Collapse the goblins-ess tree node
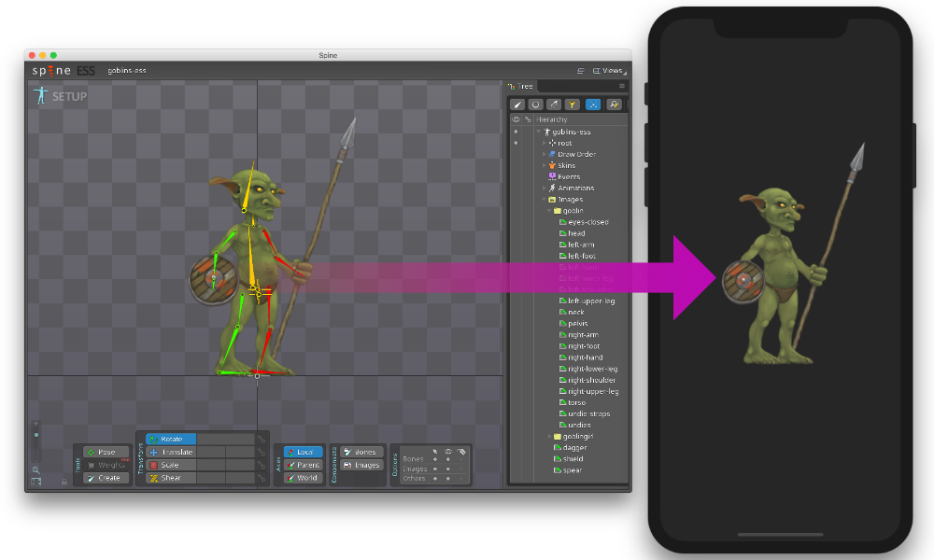 coord(539,132)
